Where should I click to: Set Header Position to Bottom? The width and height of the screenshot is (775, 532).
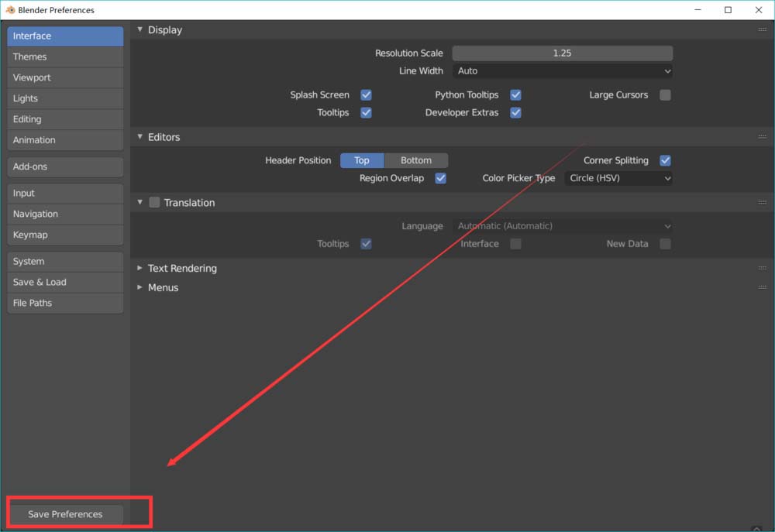416,160
